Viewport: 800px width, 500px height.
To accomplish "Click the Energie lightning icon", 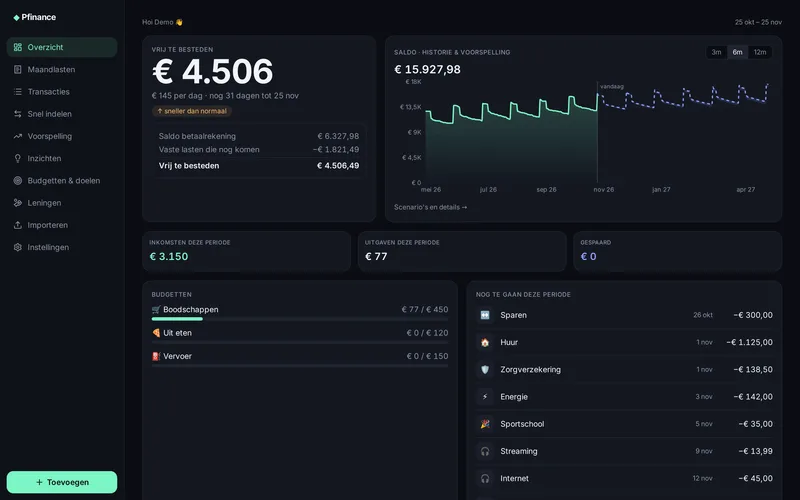I will (x=485, y=397).
